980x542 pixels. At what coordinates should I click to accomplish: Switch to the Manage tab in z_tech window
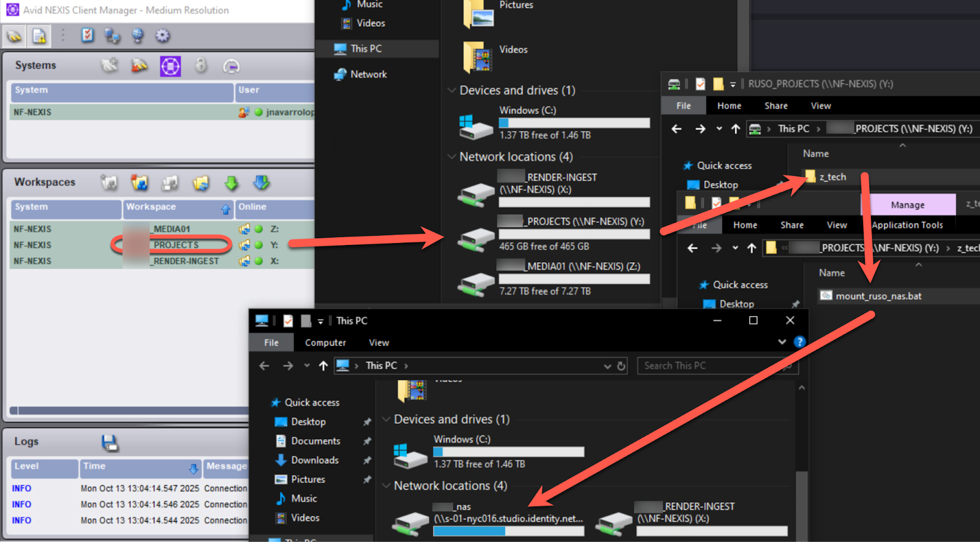(x=907, y=205)
